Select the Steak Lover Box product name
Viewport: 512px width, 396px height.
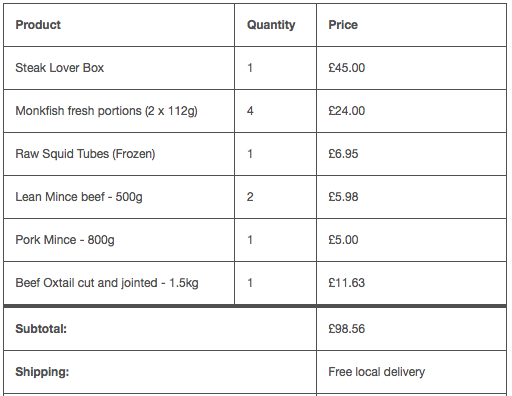60,68
